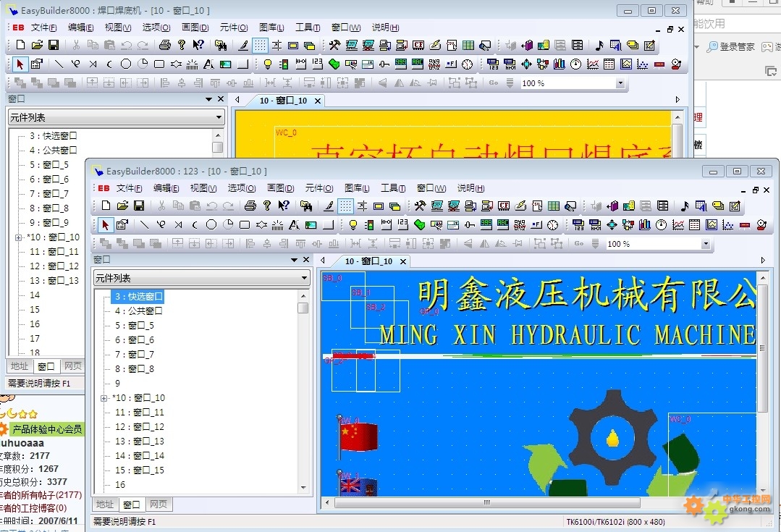Toggle grid display button in back window
Screen dimensions: 781x532
260,45
